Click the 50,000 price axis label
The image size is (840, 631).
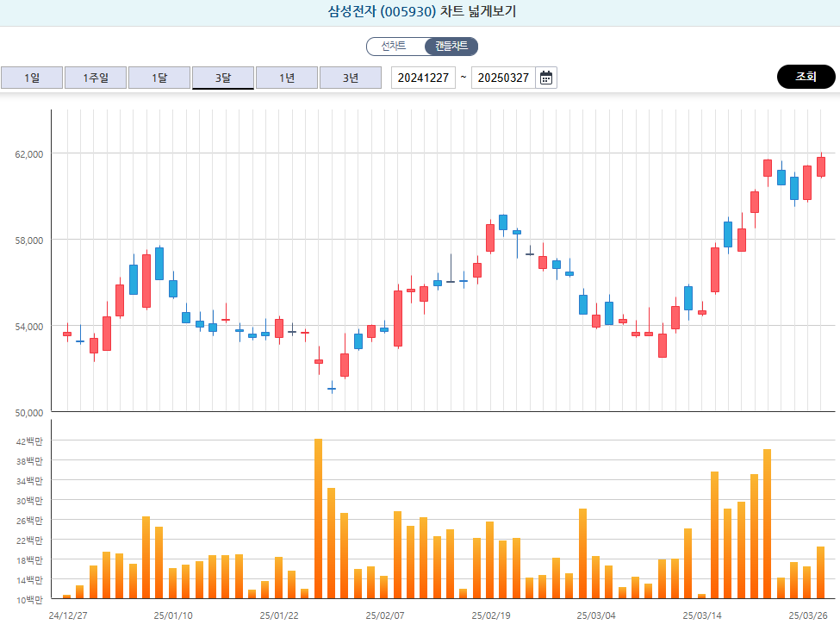click(29, 413)
